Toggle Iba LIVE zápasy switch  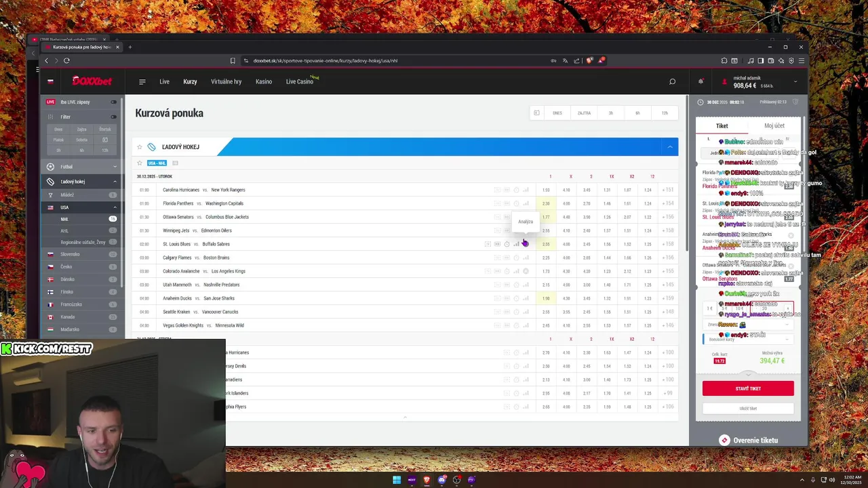pos(113,102)
